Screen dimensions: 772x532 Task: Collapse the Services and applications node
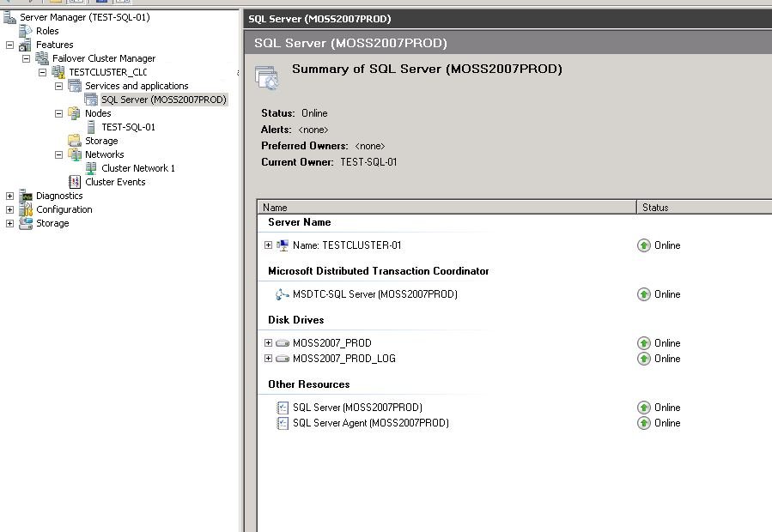(x=58, y=85)
